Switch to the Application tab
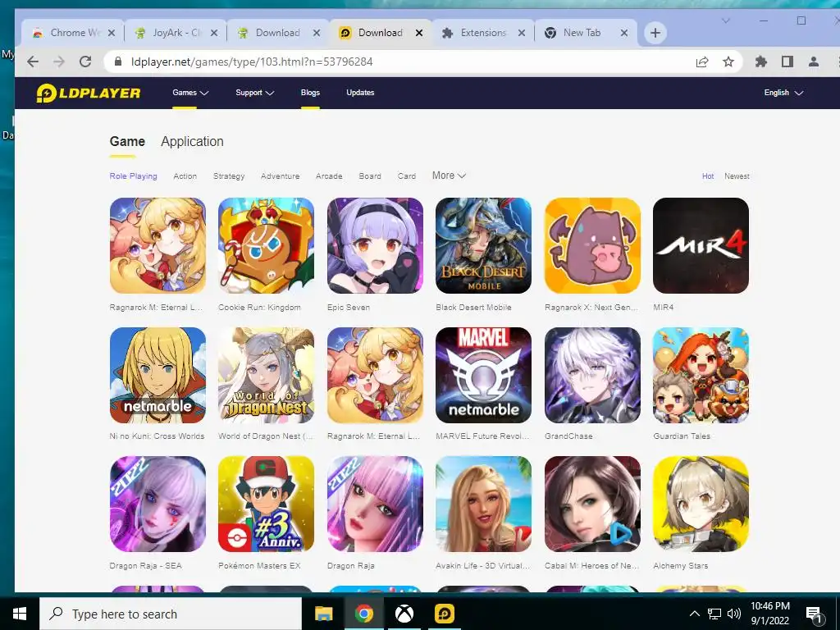840x630 pixels. click(192, 141)
